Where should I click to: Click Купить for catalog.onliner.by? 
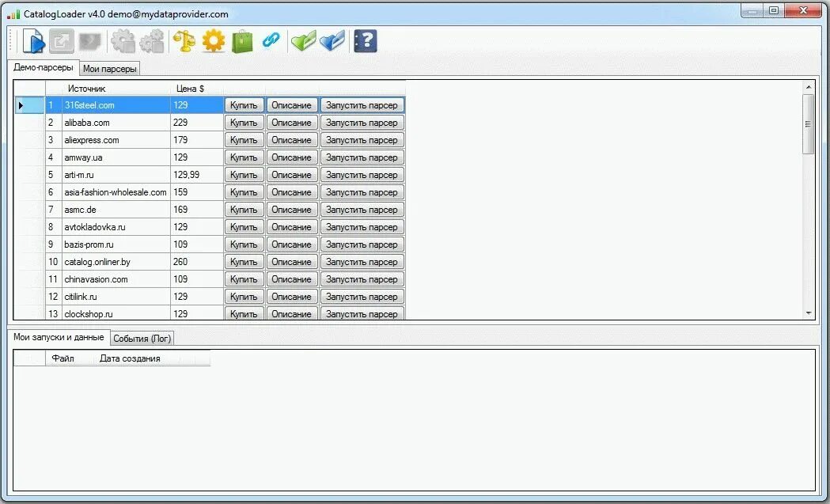coord(244,262)
